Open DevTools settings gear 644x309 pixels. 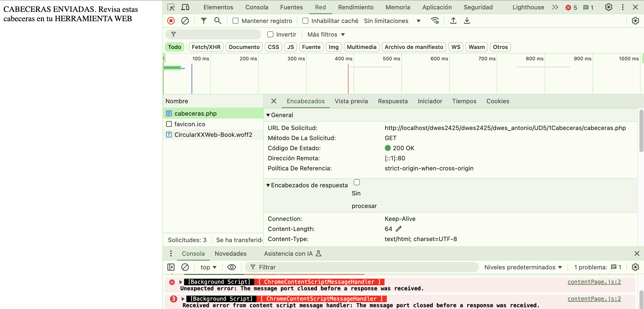coord(609,7)
